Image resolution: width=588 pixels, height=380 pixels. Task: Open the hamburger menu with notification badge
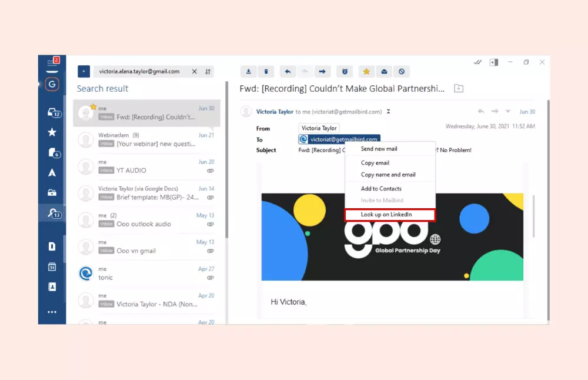tap(52, 62)
